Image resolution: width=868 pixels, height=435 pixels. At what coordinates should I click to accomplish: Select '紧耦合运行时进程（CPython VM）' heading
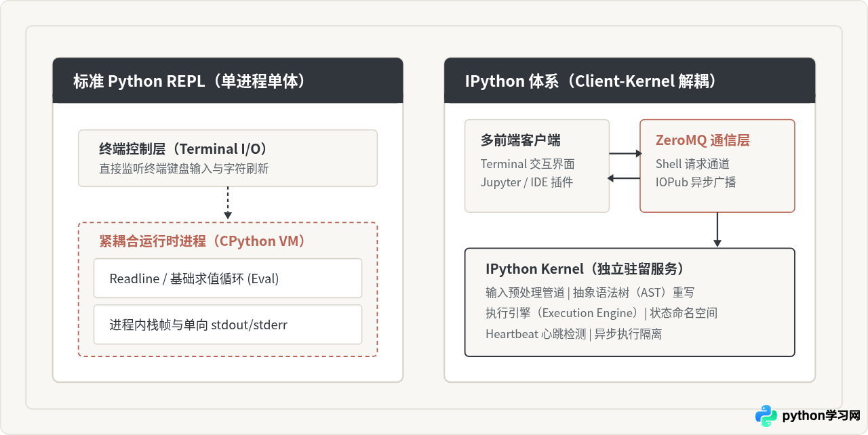click(x=202, y=241)
